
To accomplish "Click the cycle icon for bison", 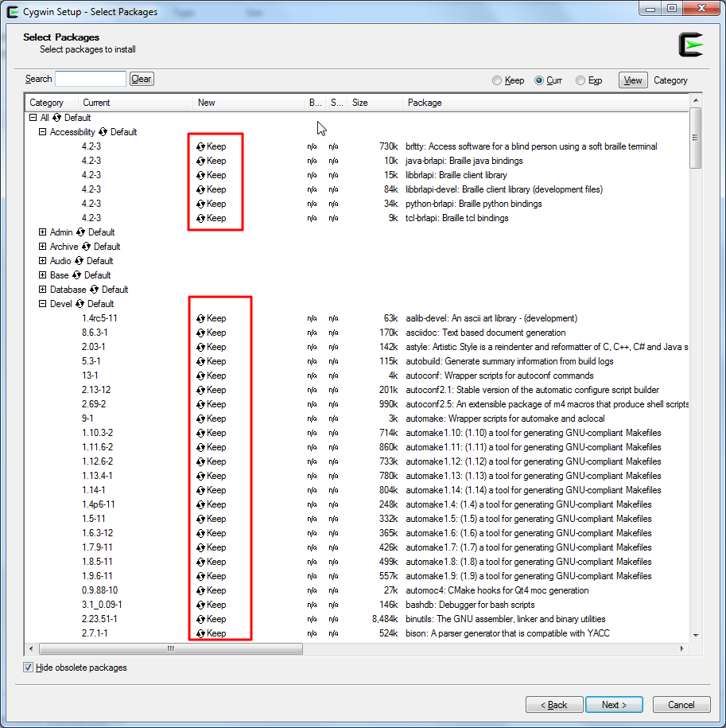I will pyautogui.click(x=200, y=634).
